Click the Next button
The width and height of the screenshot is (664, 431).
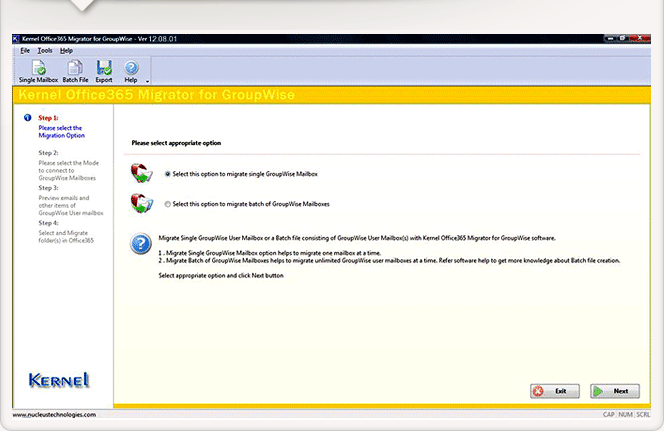tap(615, 391)
